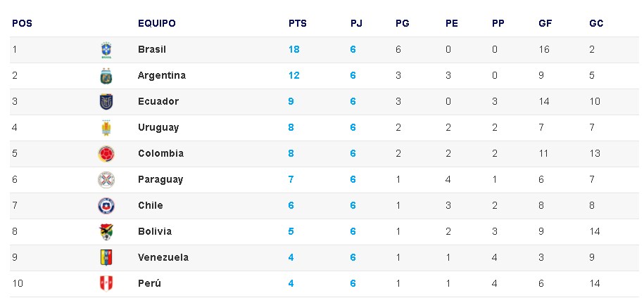The height and width of the screenshot is (305, 644).
Task: Click the Brasil team crest icon
Action: (106, 50)
